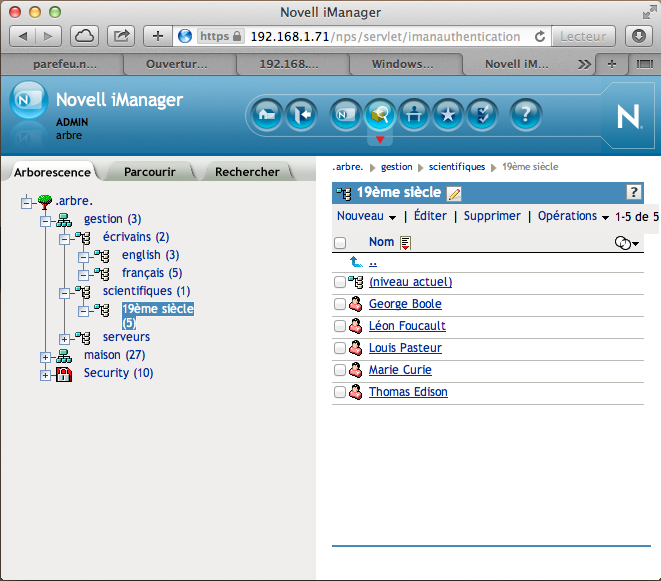Select english (3) in the tree
Screen dimensions: 661x581
pos(150,255)
